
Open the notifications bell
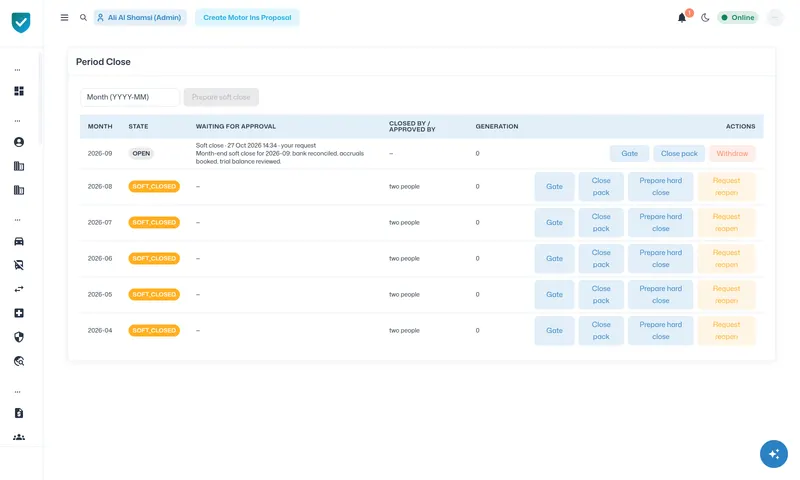pyautogui.click(x=682, y=18)
